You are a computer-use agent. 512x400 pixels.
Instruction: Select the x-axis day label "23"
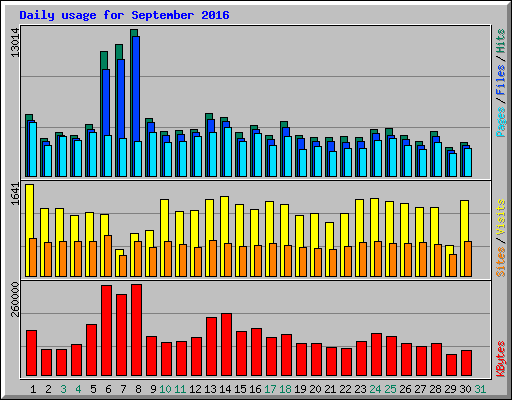(360, 389)
